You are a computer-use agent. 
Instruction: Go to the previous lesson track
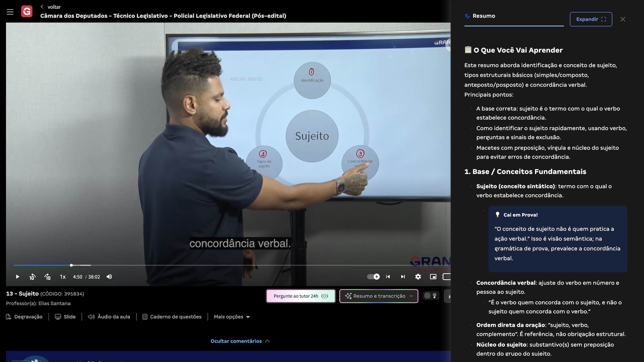pos(388,277)
